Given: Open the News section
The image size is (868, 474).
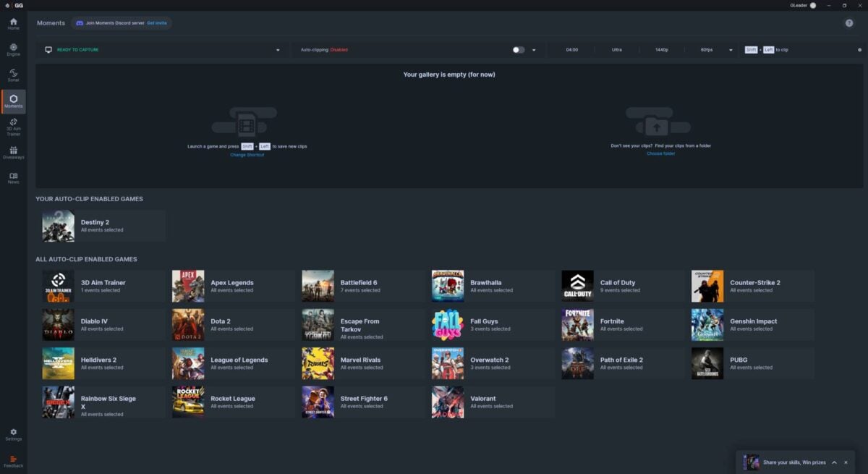Looking at the screenshot, I should tap(13, 177).
